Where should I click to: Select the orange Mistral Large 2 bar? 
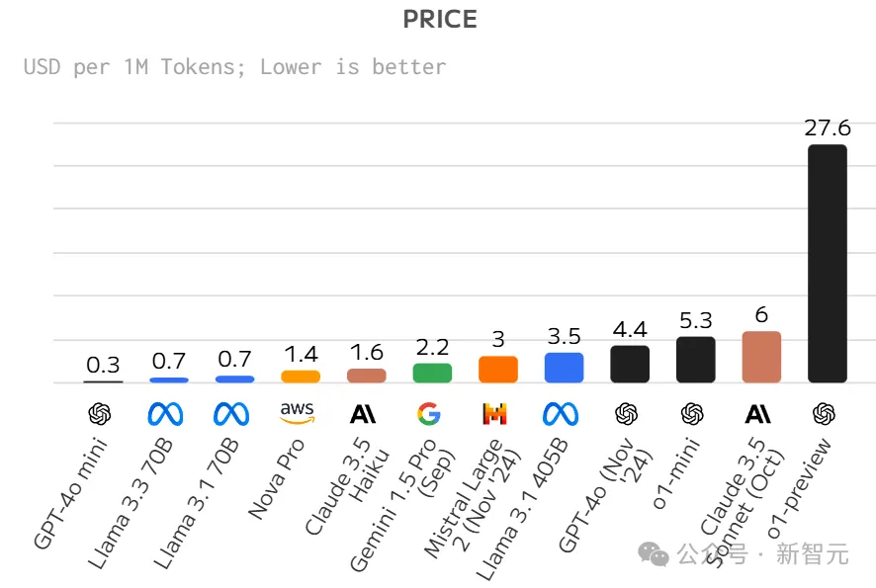498,370
